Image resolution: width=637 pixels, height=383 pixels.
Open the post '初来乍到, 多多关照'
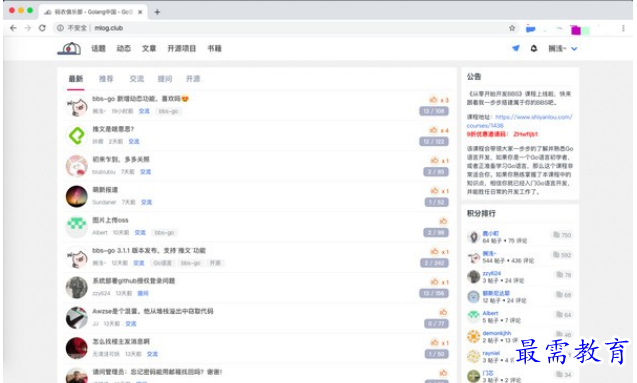click(x=121, y=159)
